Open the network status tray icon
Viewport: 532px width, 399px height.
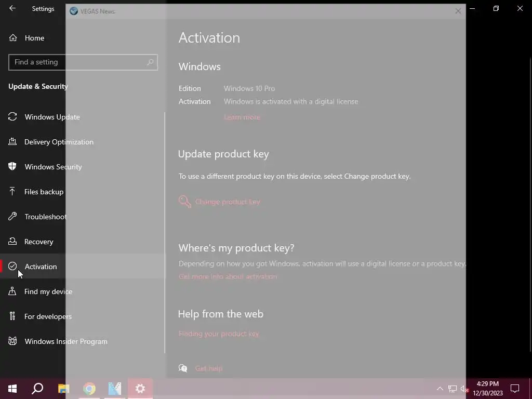(x=453, y=389)
